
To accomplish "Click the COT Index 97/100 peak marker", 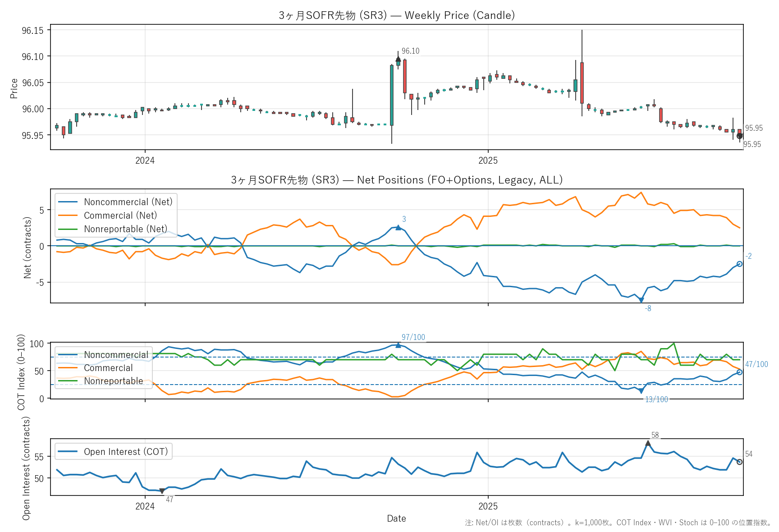I will 398,345.
